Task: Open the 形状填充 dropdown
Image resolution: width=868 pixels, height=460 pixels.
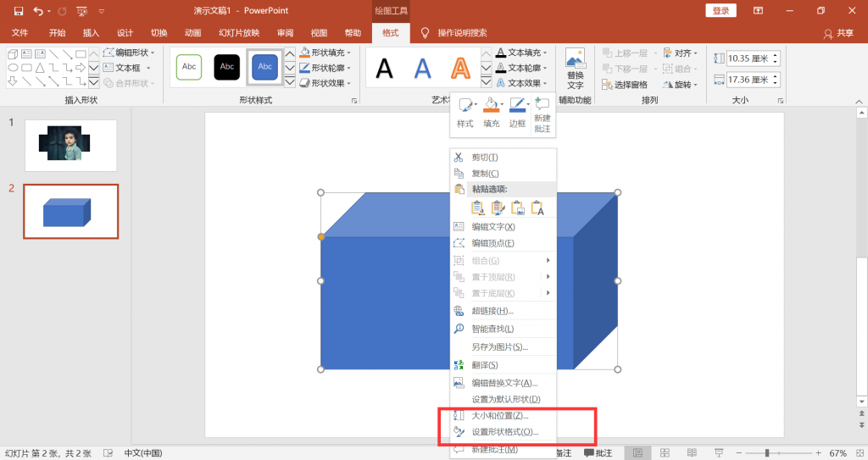Action: pyautogui.click(x=325, y=53)
